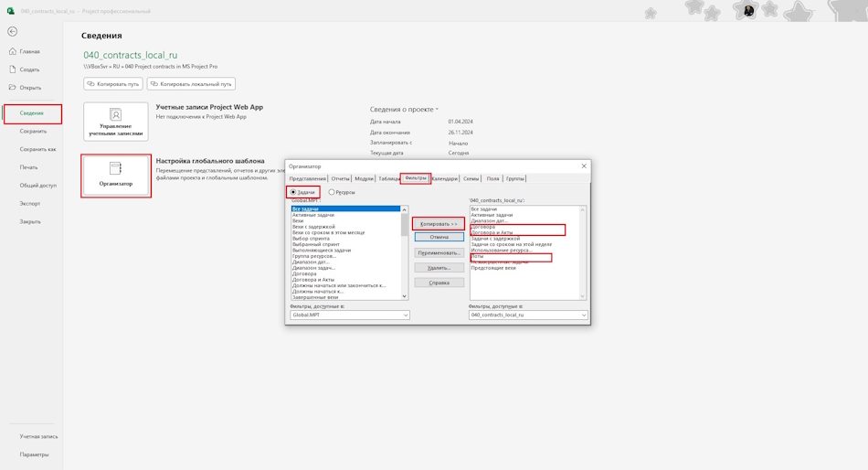Screen dimensions: 868x470
Task: Select Лоты in 040_contracts_local_ru list
Action: tap(477, 256)
